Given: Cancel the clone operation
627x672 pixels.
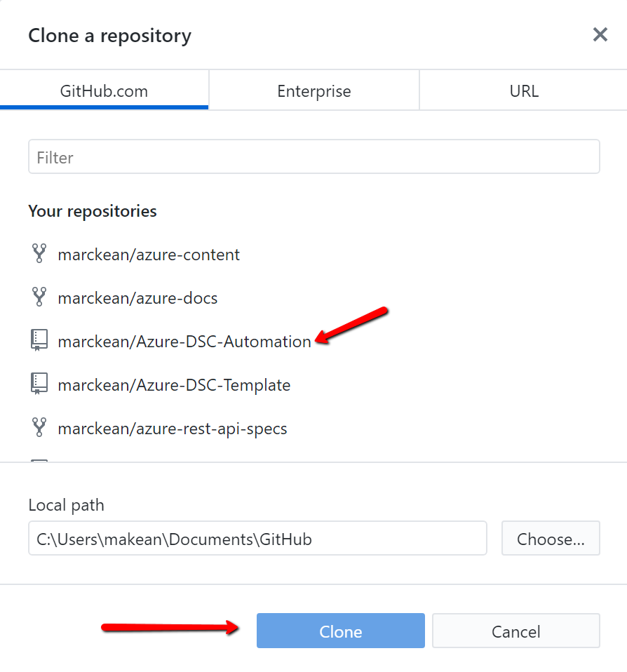Looking at the screenshot, I should 515,631.
